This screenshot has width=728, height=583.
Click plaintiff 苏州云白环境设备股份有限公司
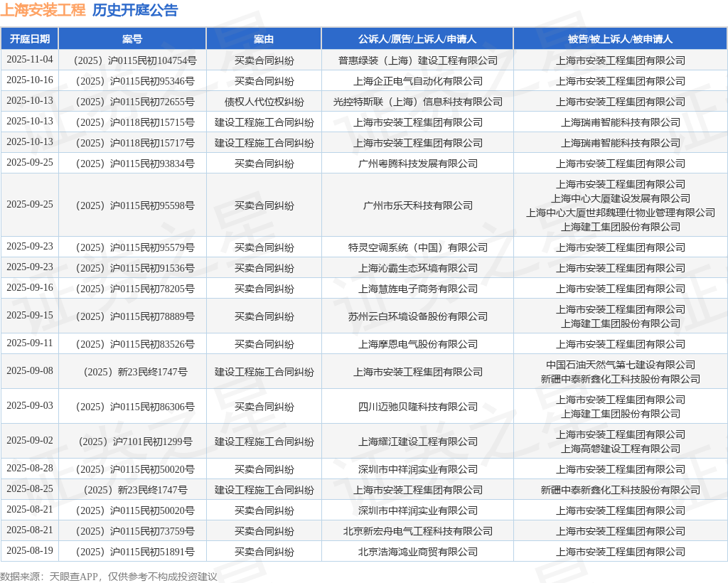coord(418,316)
